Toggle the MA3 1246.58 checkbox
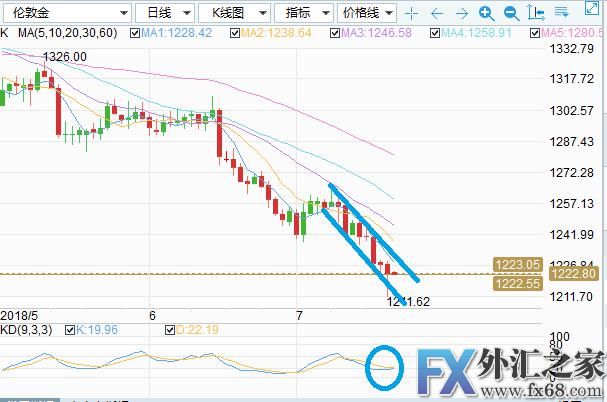 (x=335, y=33)
